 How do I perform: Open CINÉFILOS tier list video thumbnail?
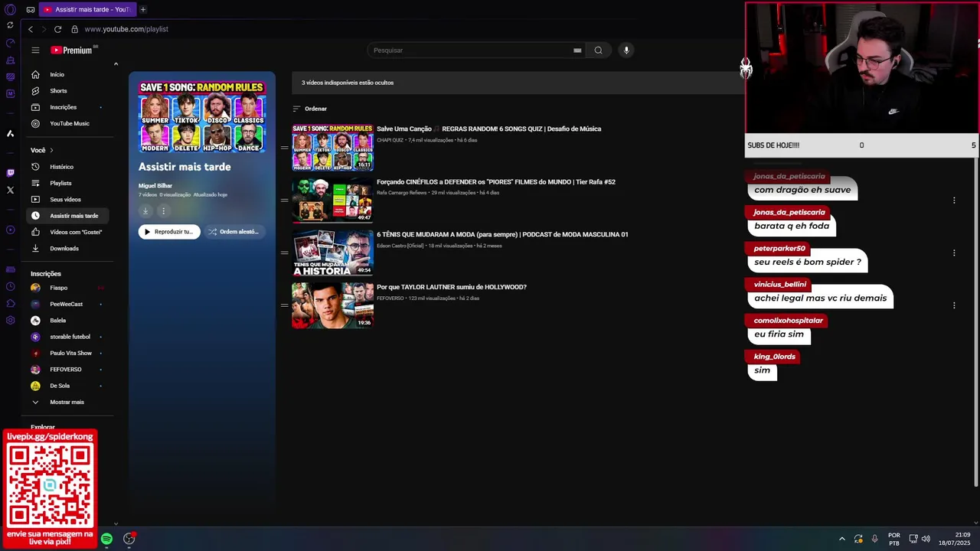[x=332, y=200]
